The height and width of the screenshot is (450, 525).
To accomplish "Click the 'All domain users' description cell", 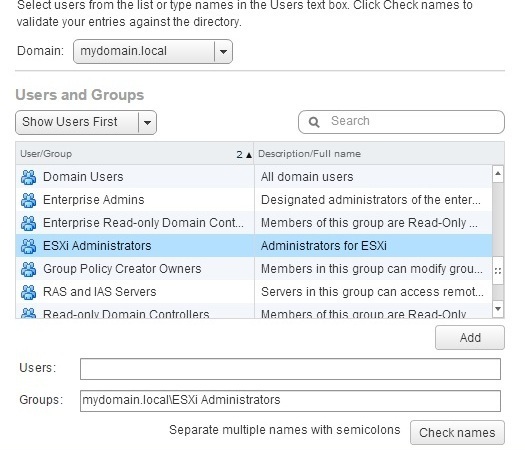I will pyautogui.click(x=373, y=176).
